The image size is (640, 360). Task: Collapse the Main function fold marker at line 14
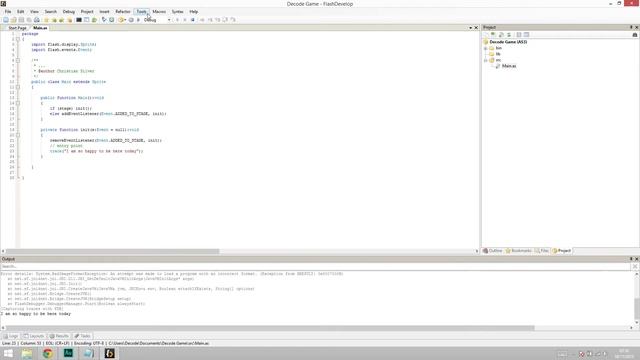pos(18,103)
